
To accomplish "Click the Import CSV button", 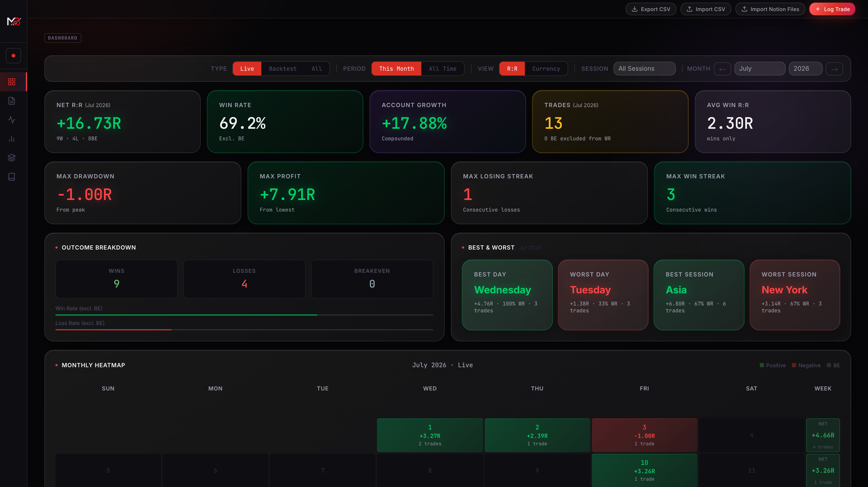I will click(x=706, y=9).
